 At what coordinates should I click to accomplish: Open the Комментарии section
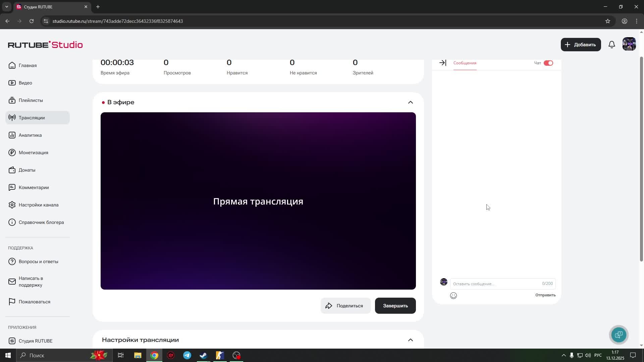click(x=34, y=187)
